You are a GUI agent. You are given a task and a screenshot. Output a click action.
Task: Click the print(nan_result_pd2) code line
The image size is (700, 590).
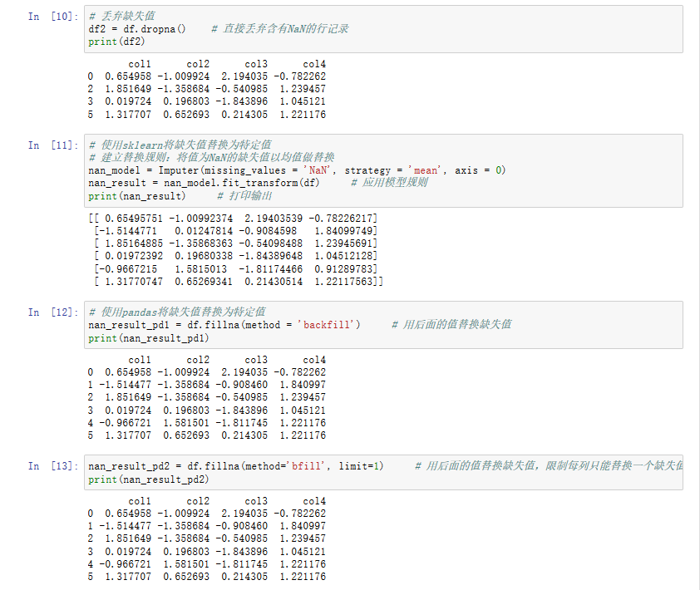[149, 479]
